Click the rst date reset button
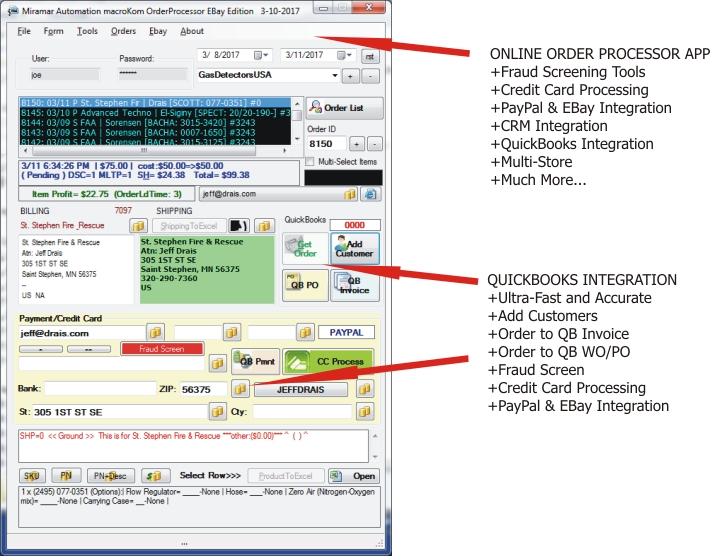 (x=370, y=57)
